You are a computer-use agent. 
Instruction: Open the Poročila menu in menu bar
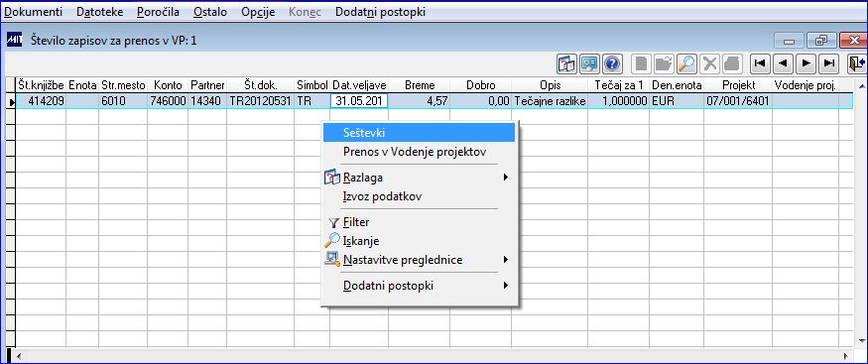coord(159,12)
